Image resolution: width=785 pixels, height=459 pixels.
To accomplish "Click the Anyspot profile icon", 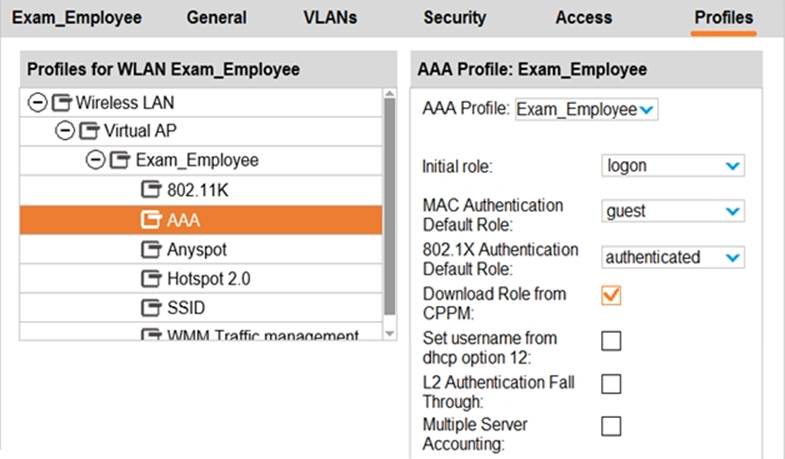I will 151,249.
